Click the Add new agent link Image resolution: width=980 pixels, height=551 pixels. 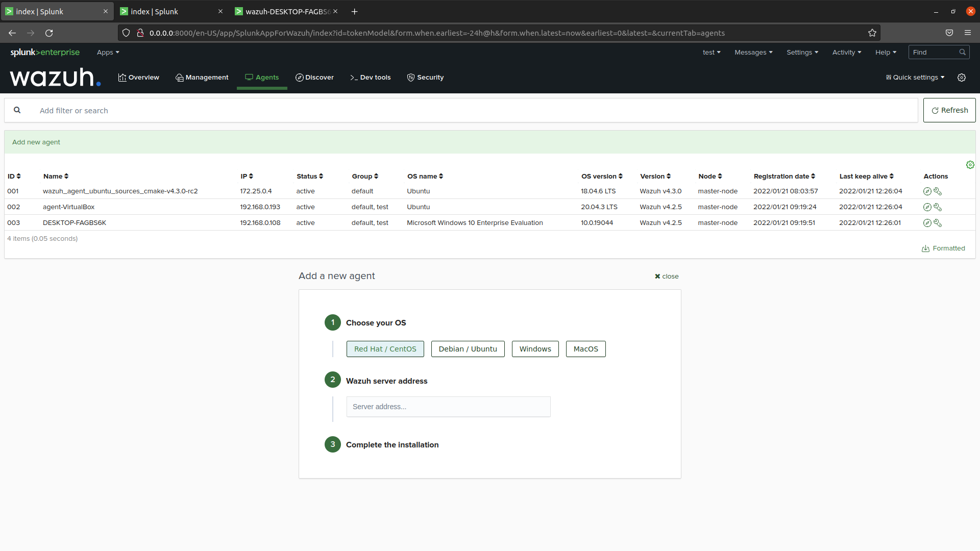[36, 142]
